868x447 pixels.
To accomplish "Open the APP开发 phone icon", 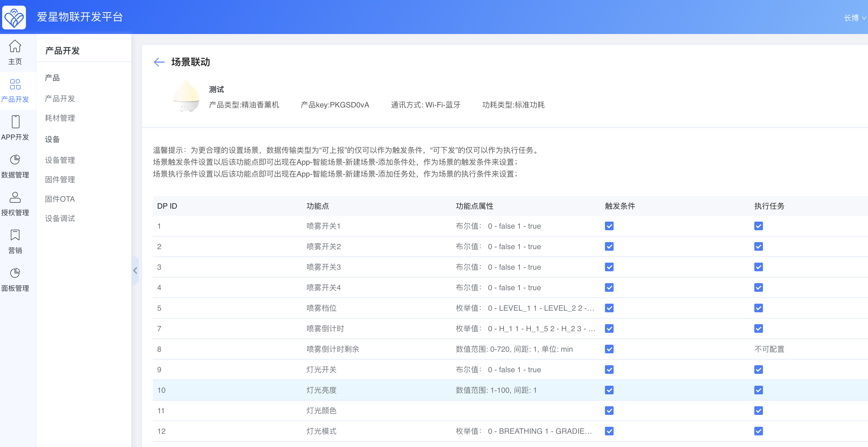I will pos(15,122).
